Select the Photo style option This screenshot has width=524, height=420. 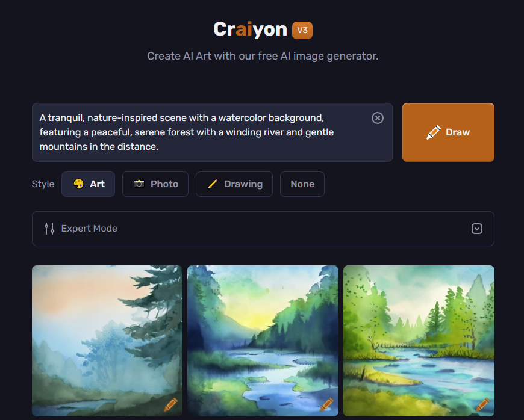click(155, 184)
